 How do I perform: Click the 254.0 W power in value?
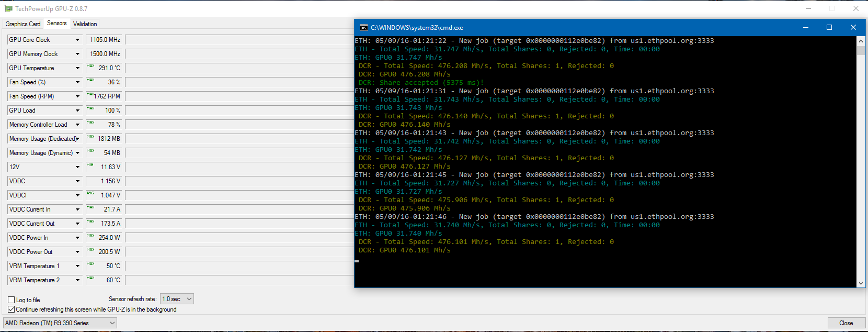click(104, 238)
